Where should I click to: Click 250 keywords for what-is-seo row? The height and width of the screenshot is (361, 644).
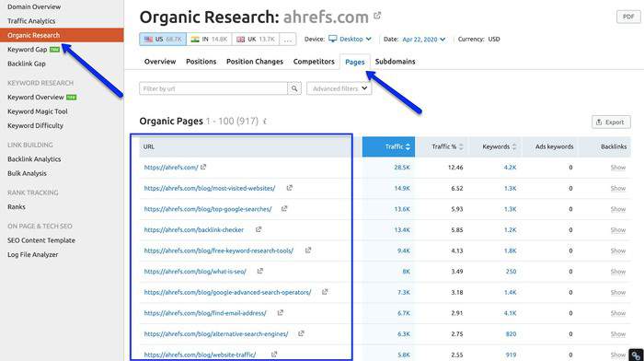[x=511, y=272]
